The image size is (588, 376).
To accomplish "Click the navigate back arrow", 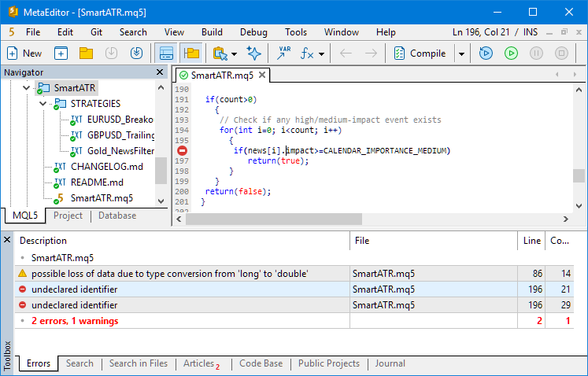I will pyautogui.click(x=346, y=53).
